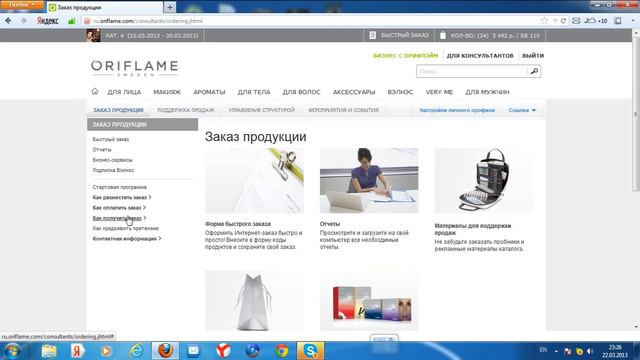Expand Как разместить заказ in the sidebar
The height and width of the screenshot is (360, 640).
pyautogui.click(x=122, y=197)
